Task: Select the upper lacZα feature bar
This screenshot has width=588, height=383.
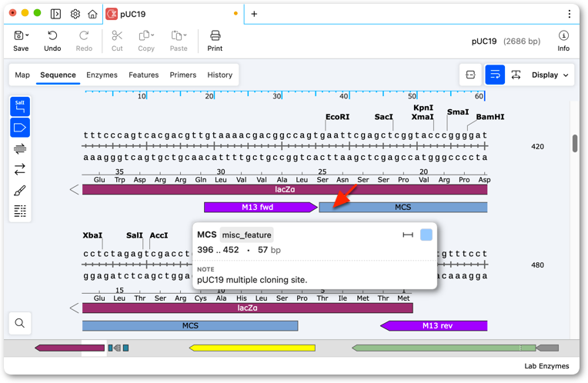Action: (285, 190)
